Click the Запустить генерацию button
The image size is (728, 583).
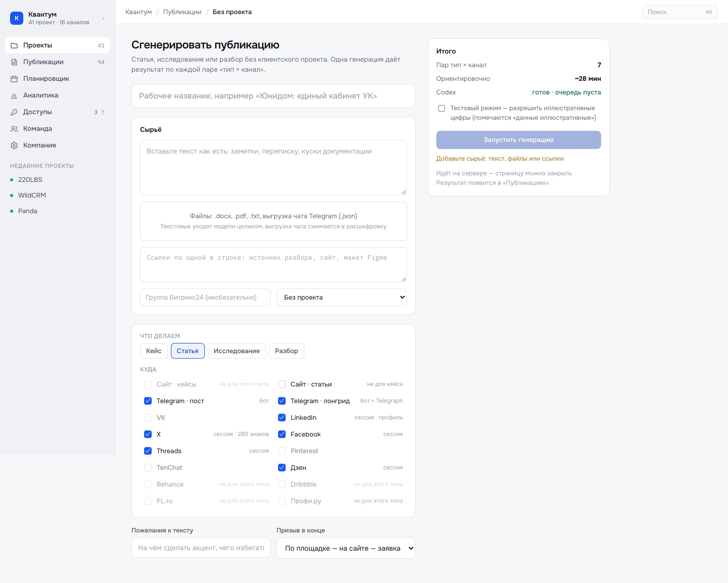(518, 140)
